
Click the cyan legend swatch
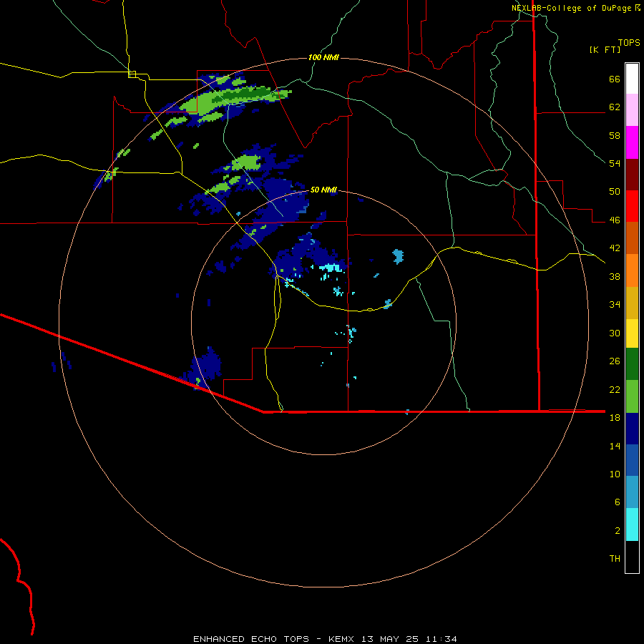(632, 525)
